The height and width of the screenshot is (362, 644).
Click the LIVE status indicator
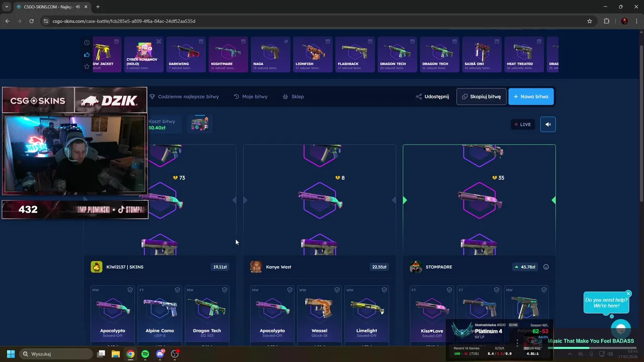pyautogui.click(x=523, y=124)
